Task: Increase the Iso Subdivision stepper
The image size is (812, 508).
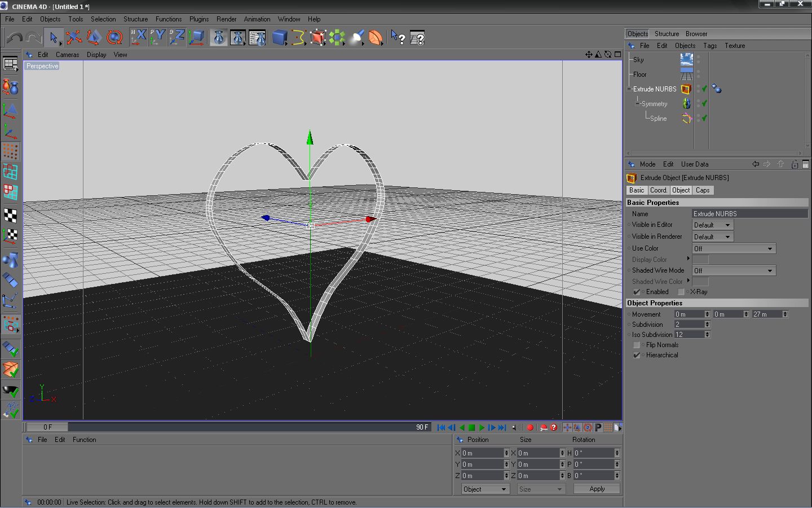Action: pyautogui.click(x=707, y=333)
